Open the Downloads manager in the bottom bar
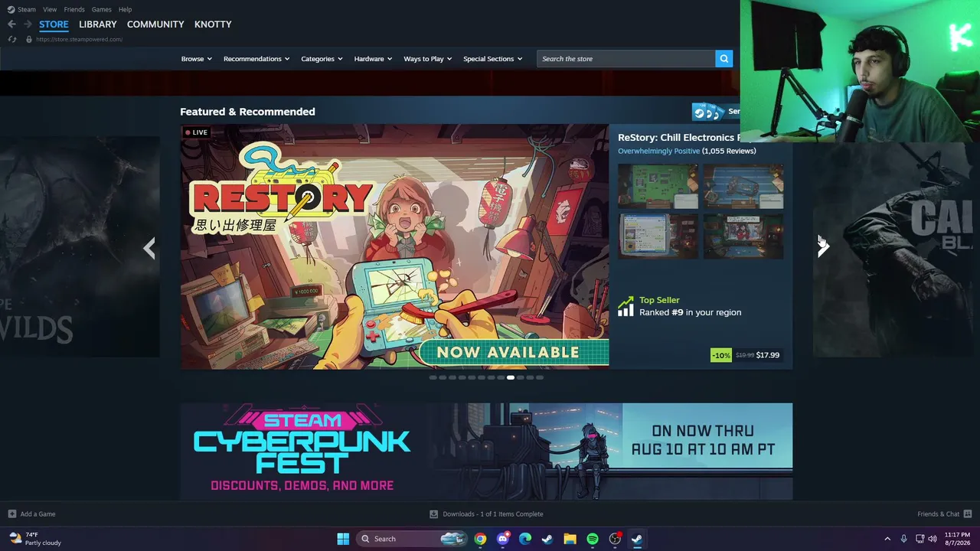The image size is (980, 551). click(486, 514)
